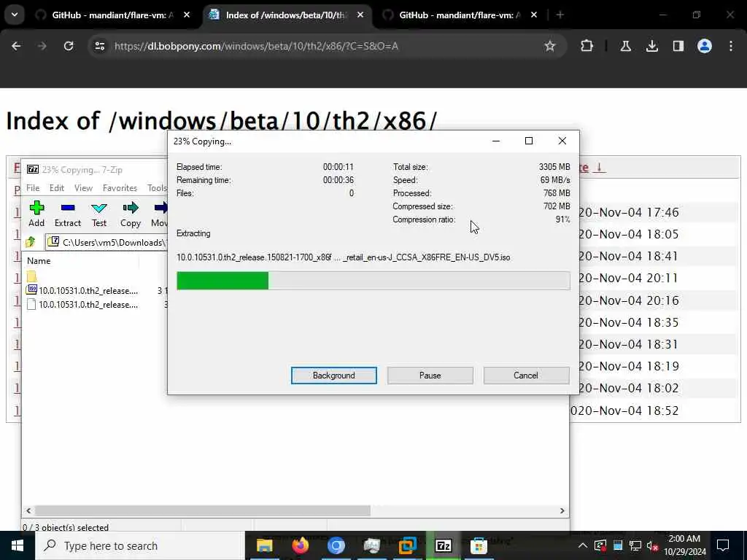This screenshot has height=560, width=747.
Task: Click the Copy toolbar icon in 7-Zip
Action: point(130,214)
